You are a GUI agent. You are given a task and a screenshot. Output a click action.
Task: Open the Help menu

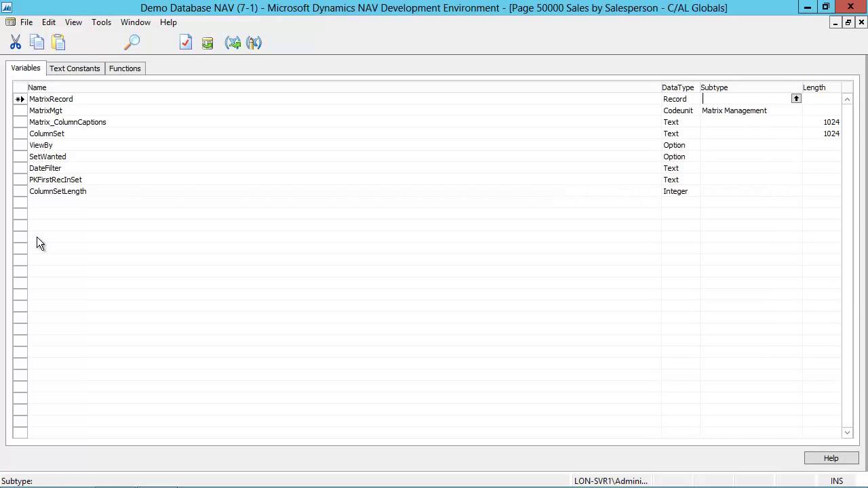168,22
